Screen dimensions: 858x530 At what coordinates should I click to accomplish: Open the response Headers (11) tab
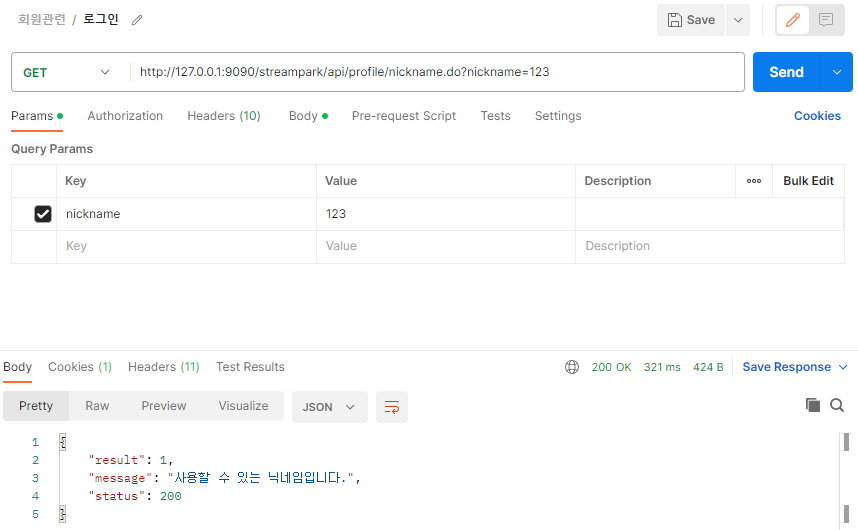point(164,367)
